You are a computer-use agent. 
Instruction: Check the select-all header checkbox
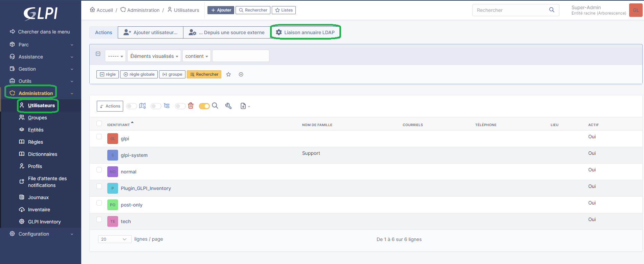pyautogui.click(x=99, y=123)
